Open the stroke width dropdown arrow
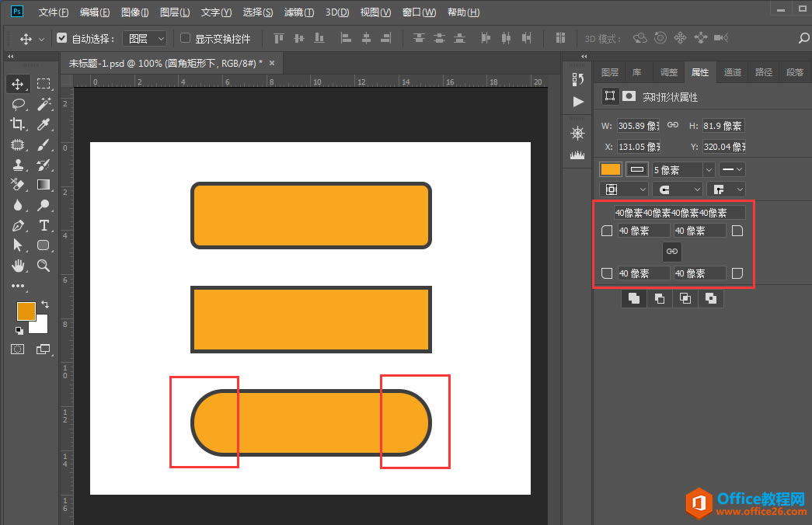This screenshot has width=812, height=525. [x=709, y=170]
